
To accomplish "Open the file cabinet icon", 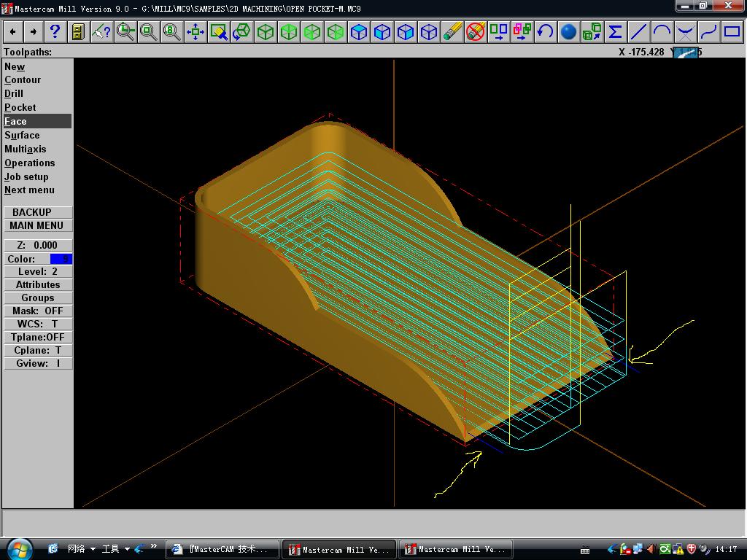I will click(78, 31).
